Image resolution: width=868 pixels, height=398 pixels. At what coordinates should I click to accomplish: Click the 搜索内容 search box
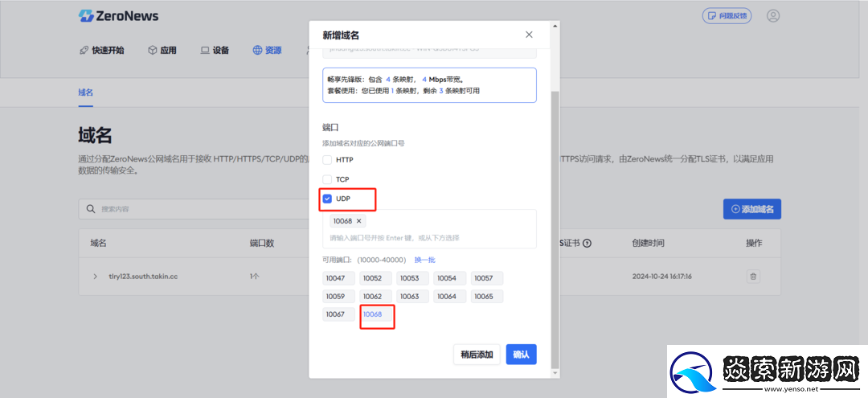pos(193,209)
